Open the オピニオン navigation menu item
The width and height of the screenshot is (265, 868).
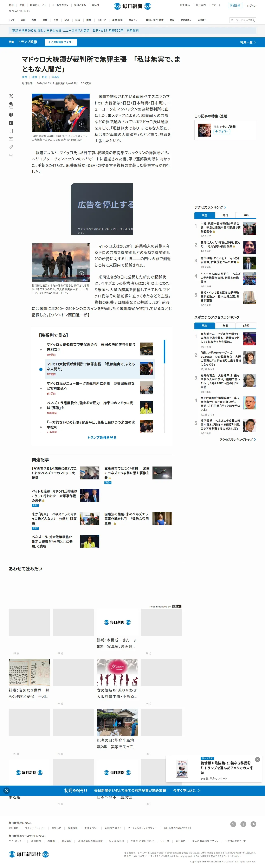click(x=186, y=20)
